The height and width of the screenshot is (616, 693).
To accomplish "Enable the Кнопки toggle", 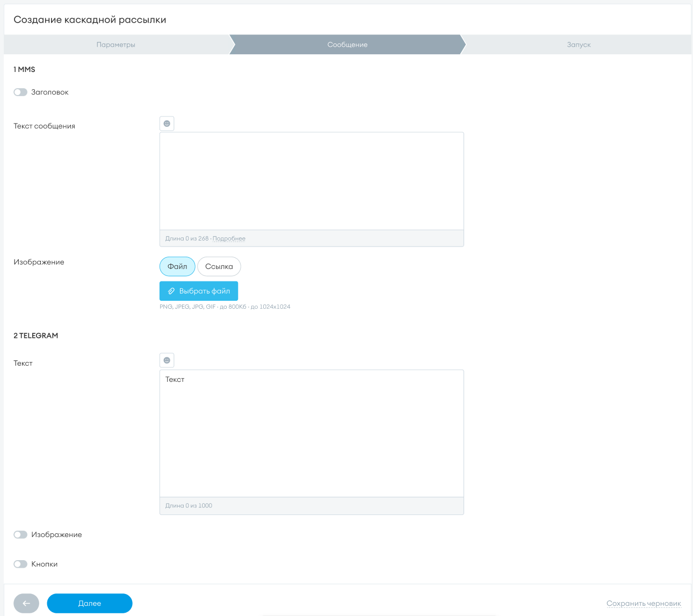I will (20, 564).
